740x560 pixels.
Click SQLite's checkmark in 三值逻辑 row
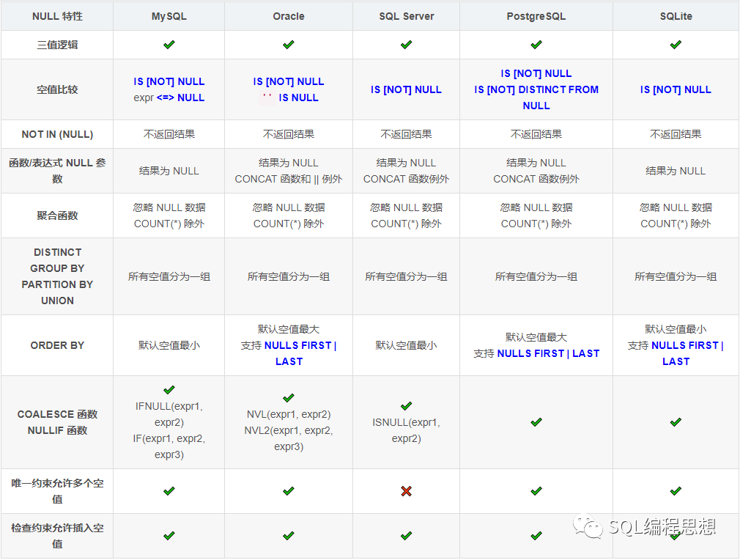pyautogui.click(x=676, y=45)
